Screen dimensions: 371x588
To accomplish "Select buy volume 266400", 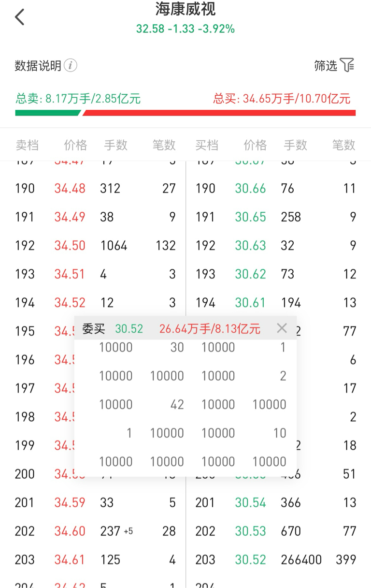I will pos(301,559).
